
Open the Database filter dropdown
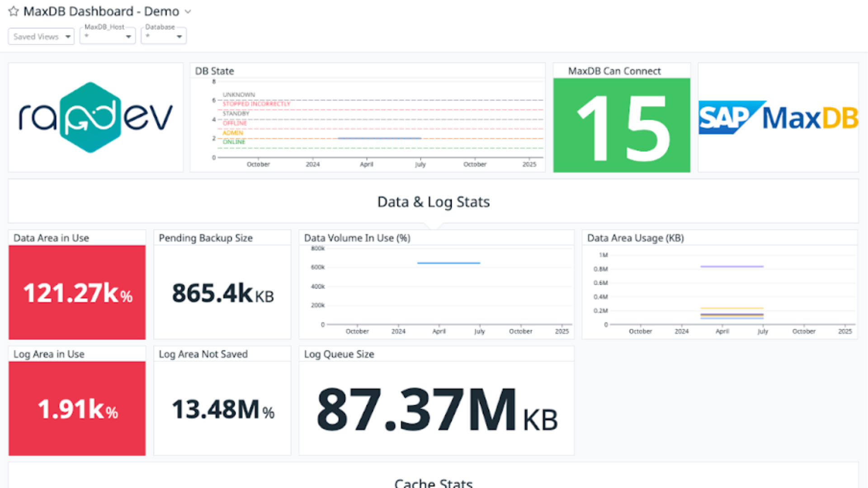[164, 36]
